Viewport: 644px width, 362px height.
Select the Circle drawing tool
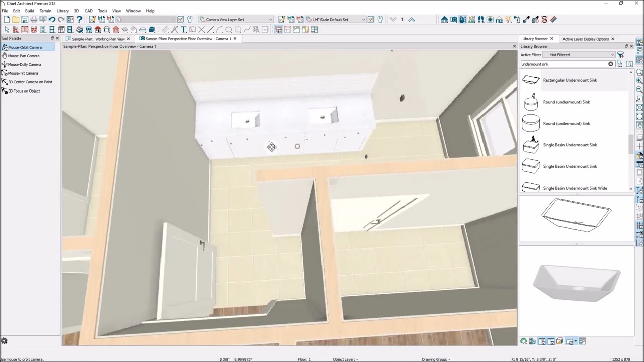(229, 30)
